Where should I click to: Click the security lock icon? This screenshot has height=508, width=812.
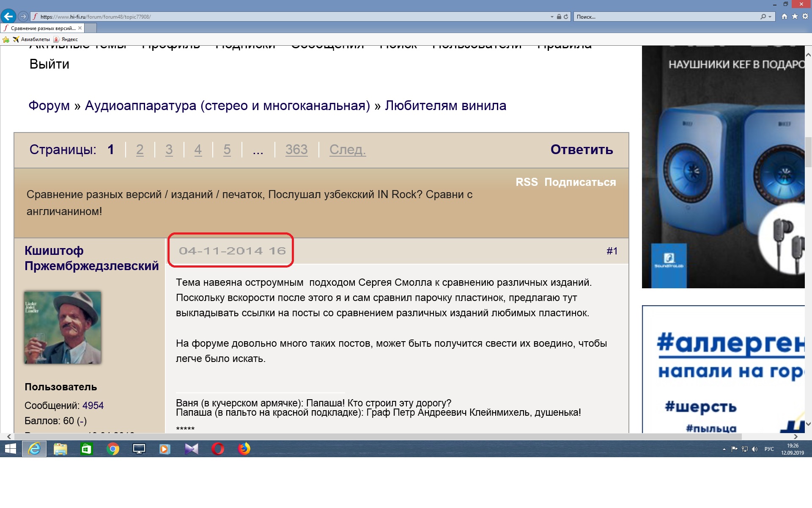point(559,17)
